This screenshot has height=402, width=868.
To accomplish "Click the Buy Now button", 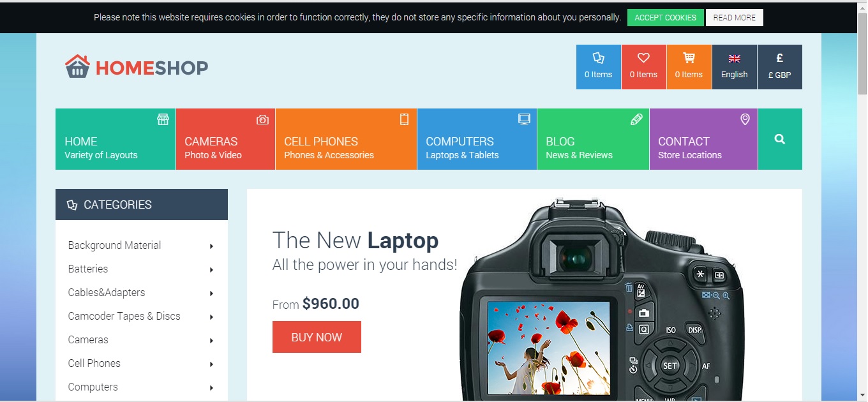I will pos(317,337).
